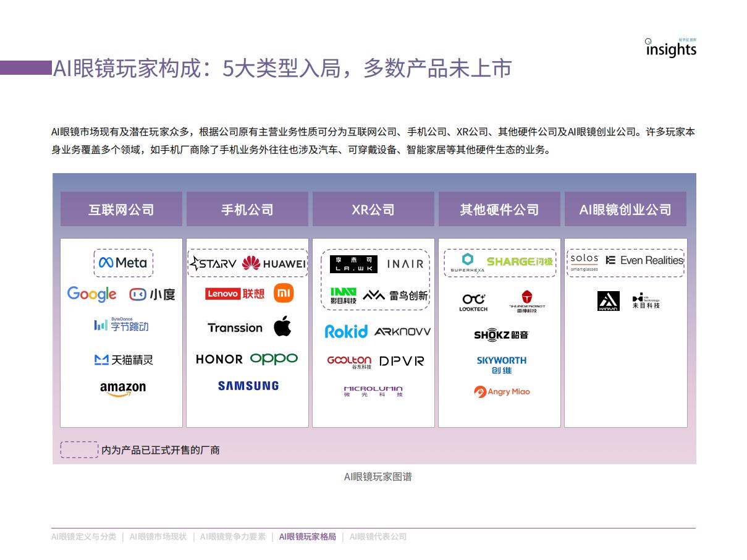Click the SAMSUNG logo
Image resolution: width=747 pixels, height=560 pixels.
click(248, 386)
